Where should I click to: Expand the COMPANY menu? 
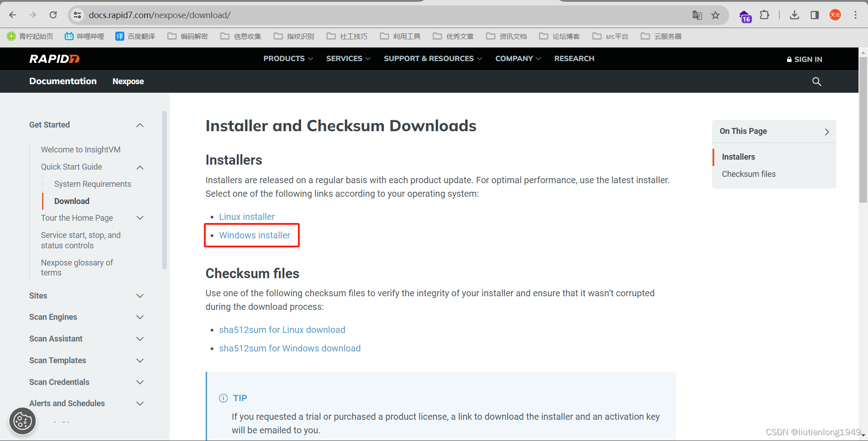tap(518, 58)
